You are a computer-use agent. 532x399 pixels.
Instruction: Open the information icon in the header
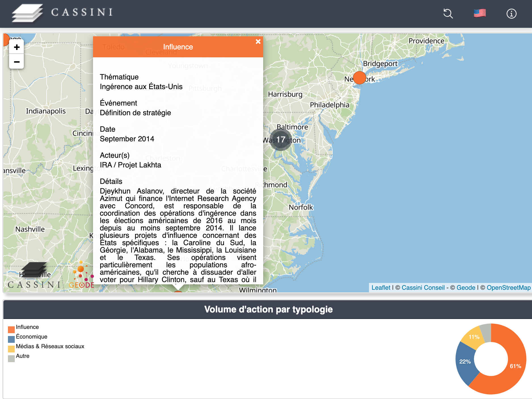pyautogui.click(x=511, y=14)
